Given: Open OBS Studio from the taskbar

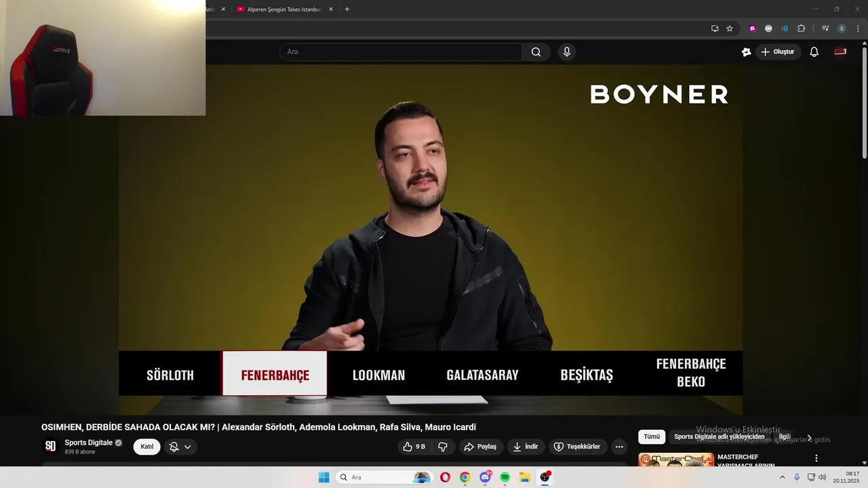Looking at the screenshot, I should click(x=545, y=477).
